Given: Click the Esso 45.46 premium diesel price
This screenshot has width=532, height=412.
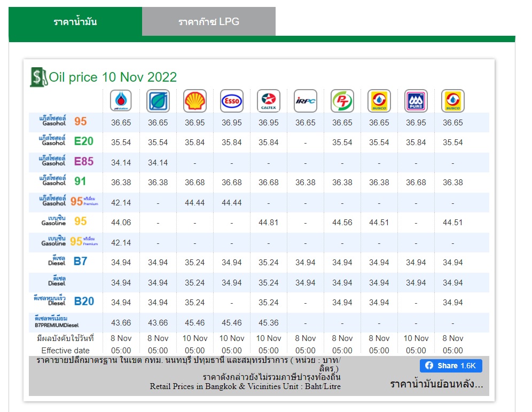Looking at the screenshot, I should pos(232,323).
